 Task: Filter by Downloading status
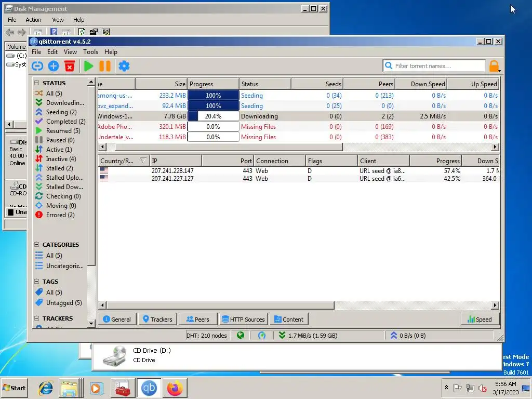[60, 102]
